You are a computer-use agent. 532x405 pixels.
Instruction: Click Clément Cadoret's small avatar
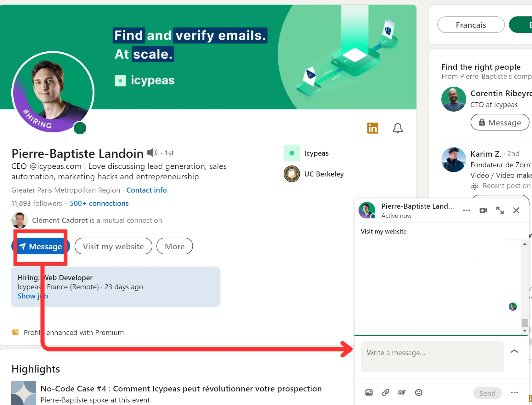click(x=20, y=220)
